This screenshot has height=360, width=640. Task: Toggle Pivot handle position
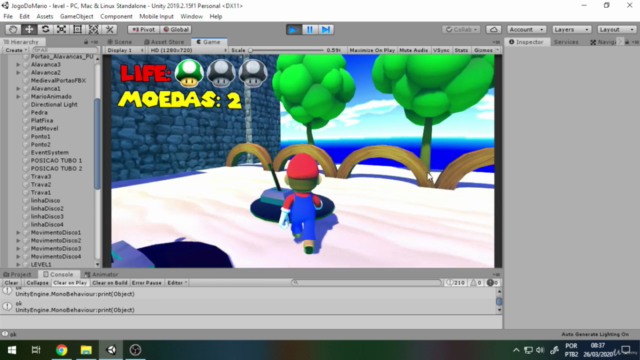[143, 29]
